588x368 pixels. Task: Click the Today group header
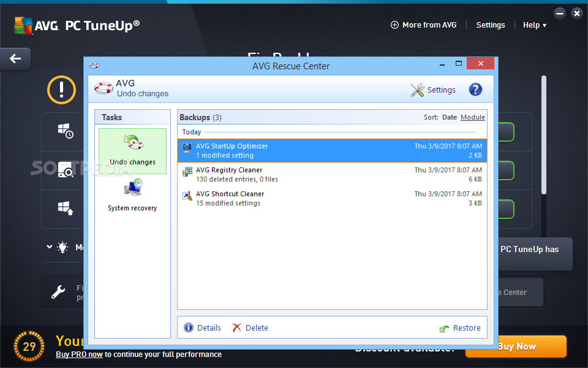[192, 132]
